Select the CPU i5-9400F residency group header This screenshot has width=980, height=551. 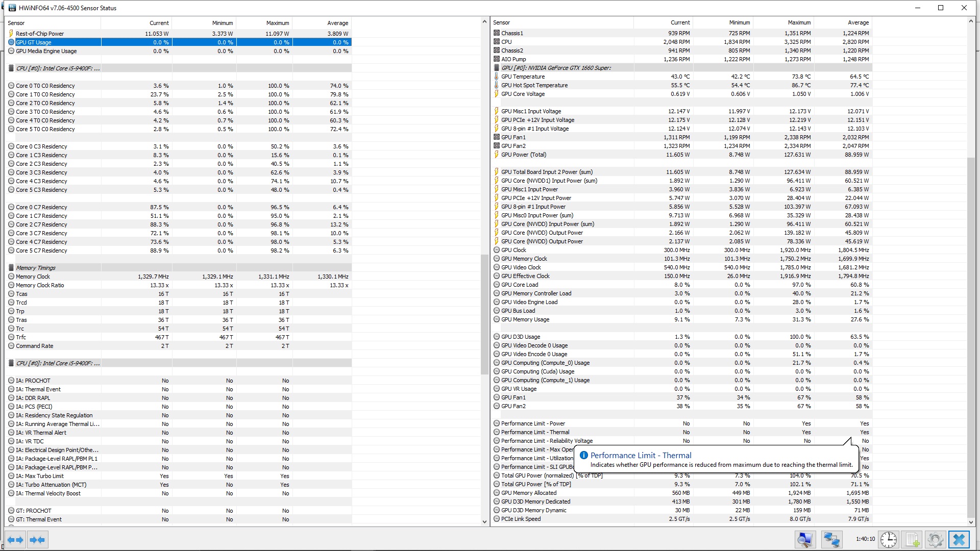(57, 68)
